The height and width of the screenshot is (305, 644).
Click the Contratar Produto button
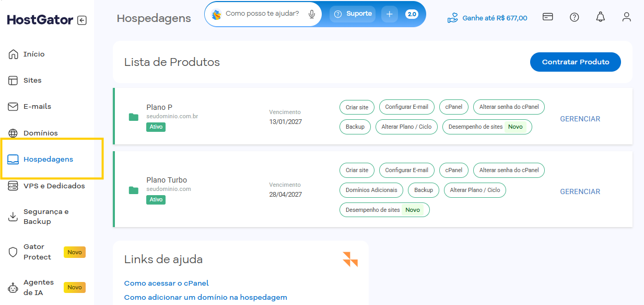coord(576,62)
